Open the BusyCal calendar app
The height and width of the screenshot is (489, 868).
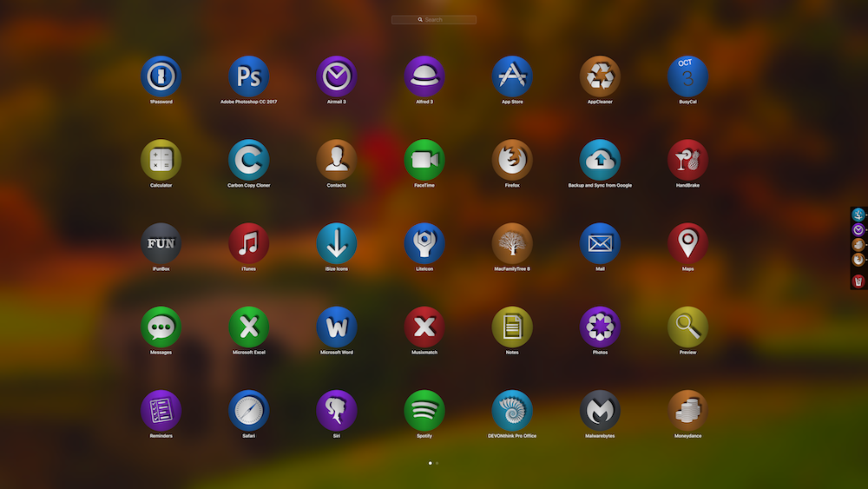click(x=687, y=76)
